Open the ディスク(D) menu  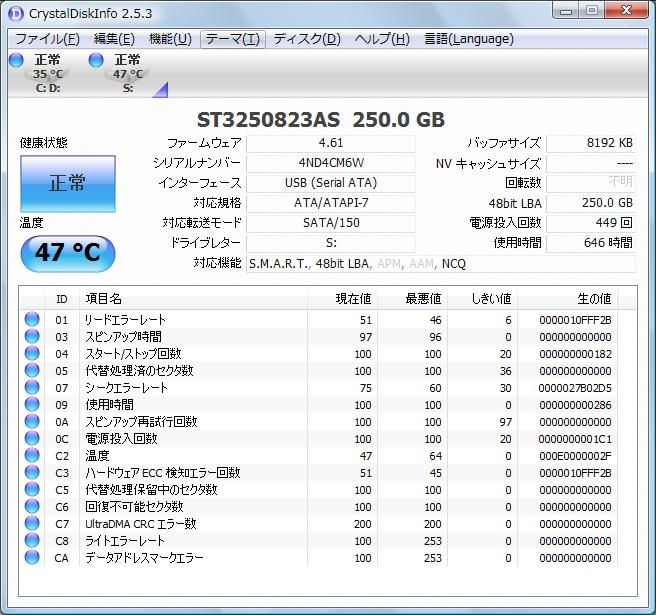pos(307,39)
